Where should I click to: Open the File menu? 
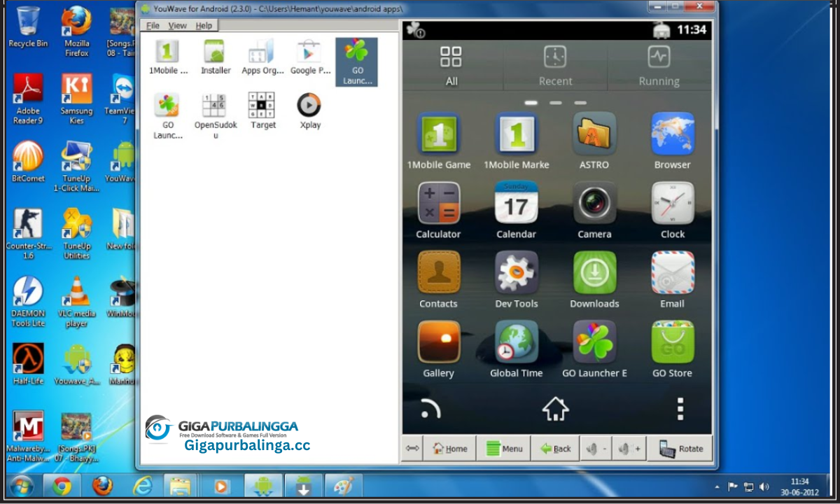tap(153, 25)
